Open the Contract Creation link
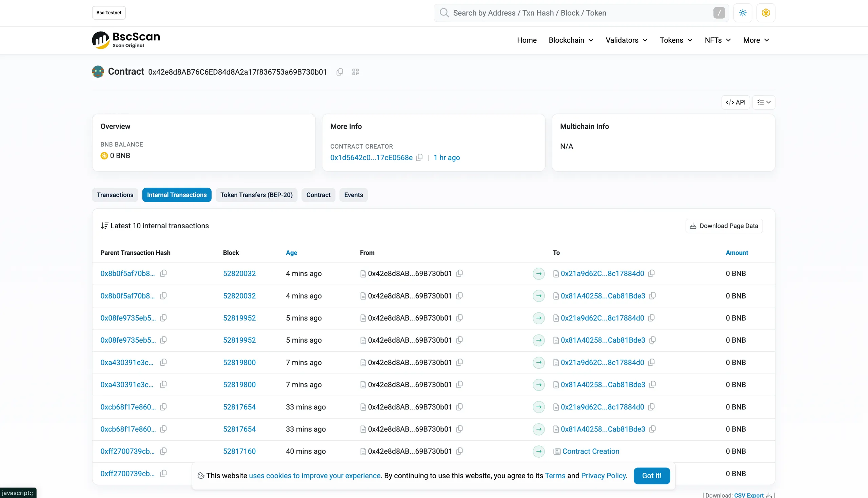This screenshot has height=498, width=868. [591, 451]
